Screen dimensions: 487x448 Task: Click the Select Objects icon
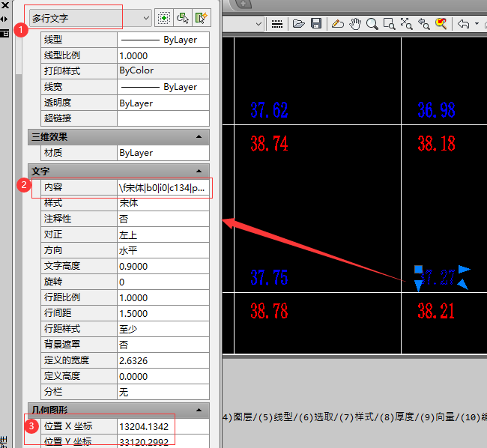(183, 18)
